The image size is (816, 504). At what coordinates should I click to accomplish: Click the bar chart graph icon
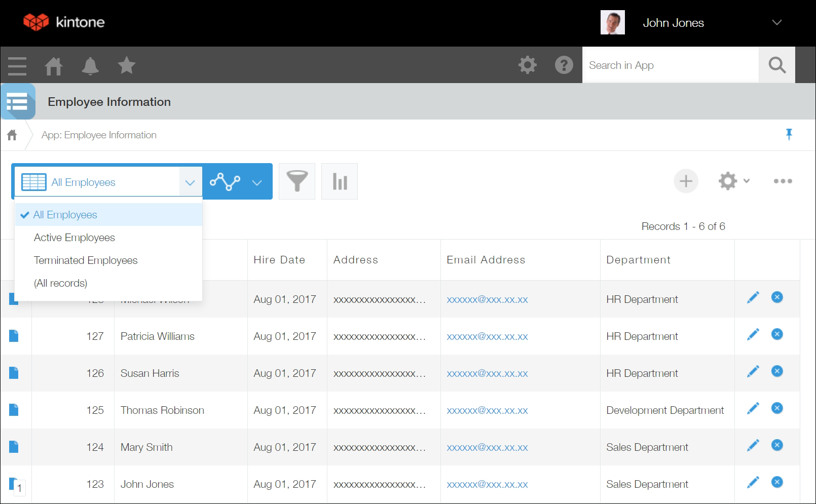(x=340, y=181)
